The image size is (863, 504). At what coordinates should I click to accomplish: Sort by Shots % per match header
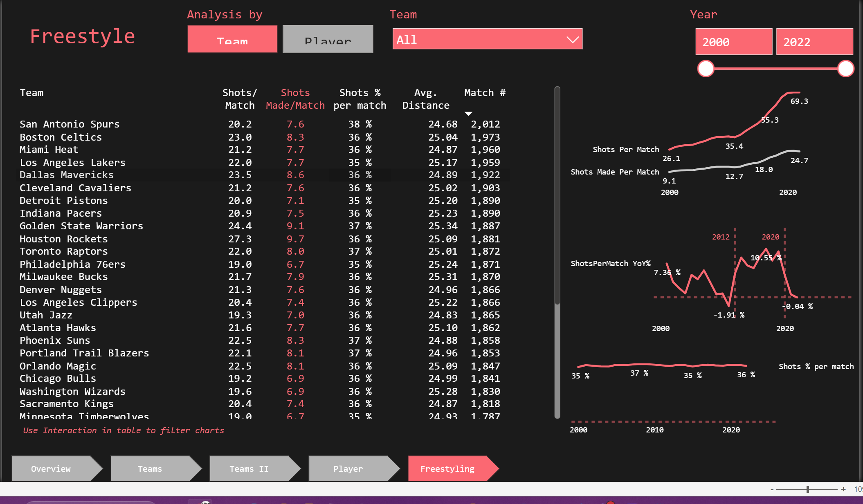coord(360,99)
